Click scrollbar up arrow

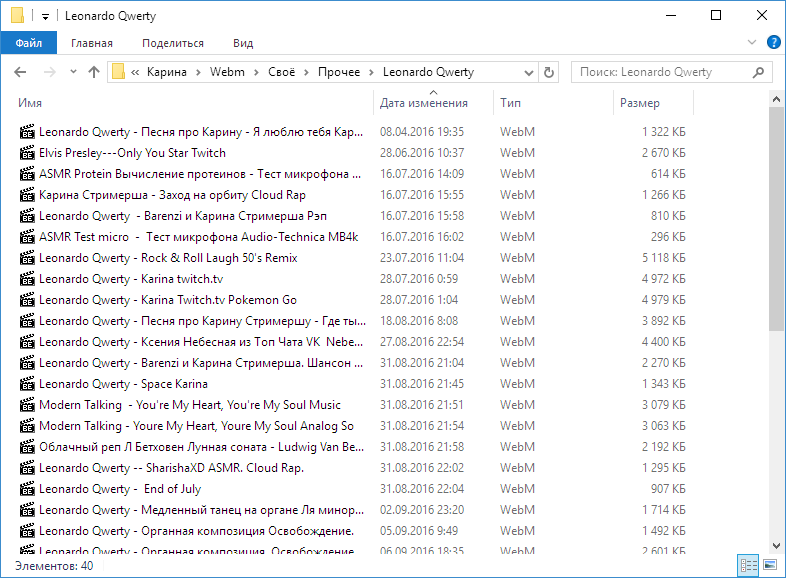[776, 99]
